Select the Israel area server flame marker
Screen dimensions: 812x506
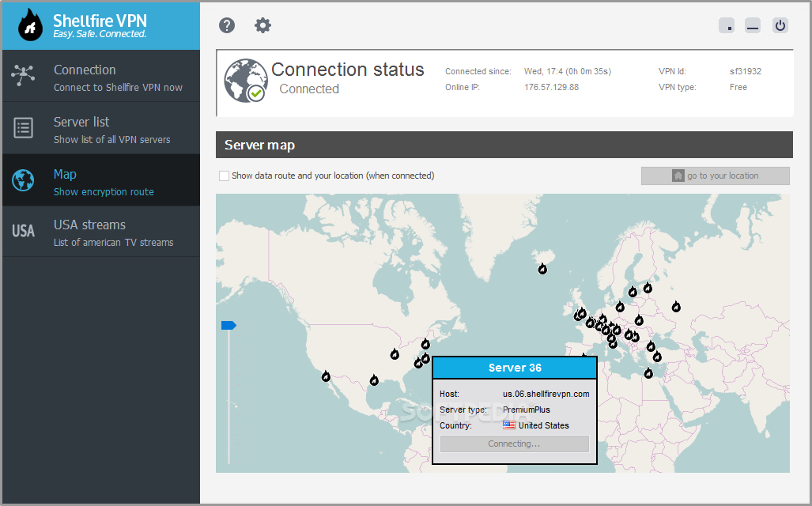pyautogui.click(x=648, y=373)
